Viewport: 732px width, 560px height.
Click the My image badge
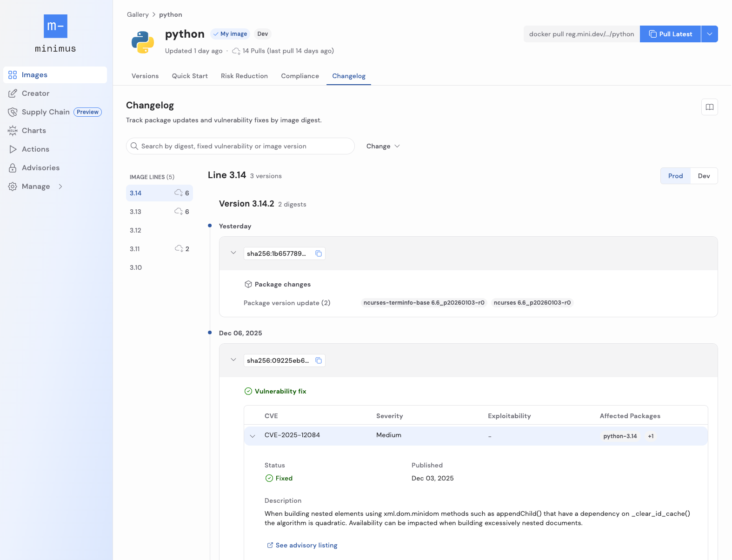pyautogui.click(x=230, y=34)
